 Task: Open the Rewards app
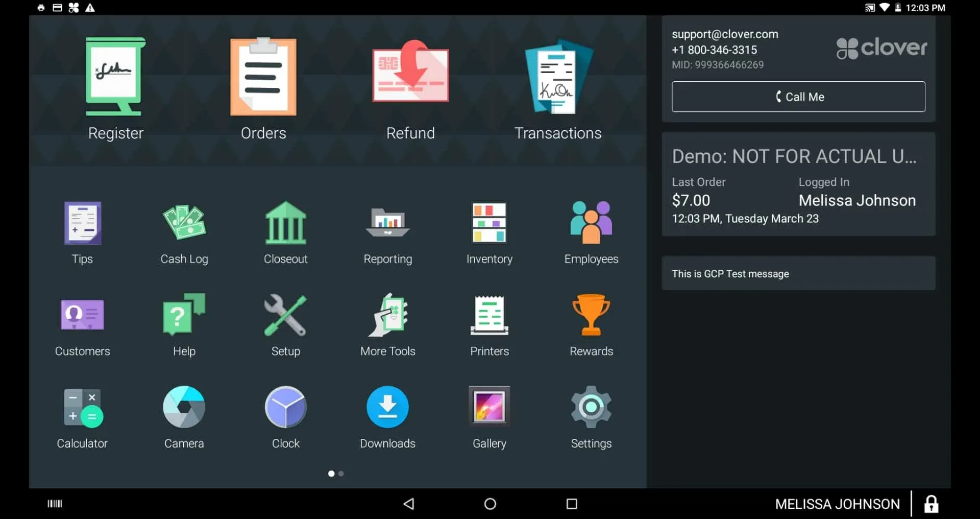pos(591,325)
